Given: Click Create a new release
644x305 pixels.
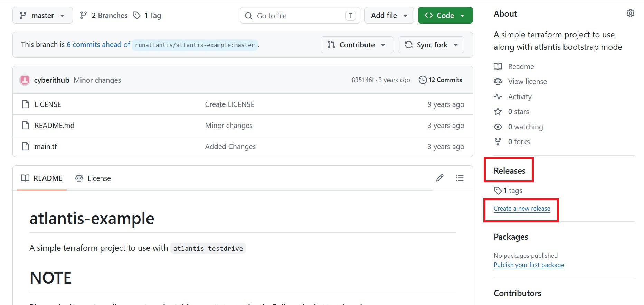Looking at the screenshot, I should tap(522, 209).
